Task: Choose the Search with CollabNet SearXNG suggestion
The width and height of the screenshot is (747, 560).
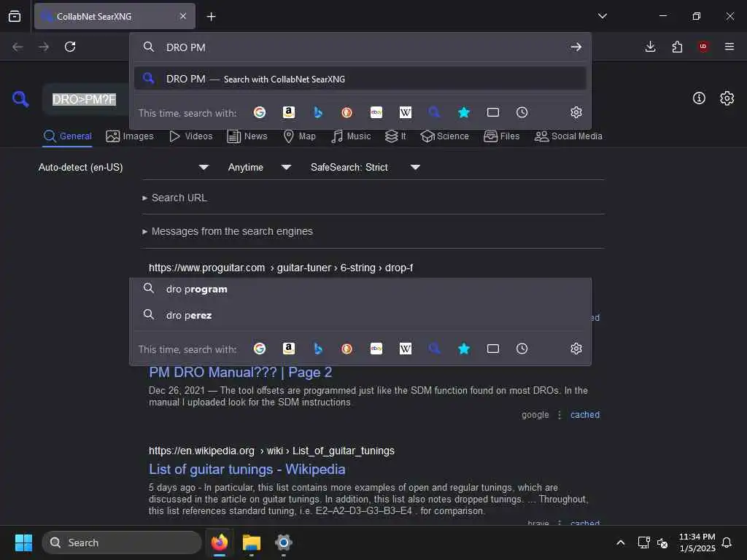Action: coord(360,79)
